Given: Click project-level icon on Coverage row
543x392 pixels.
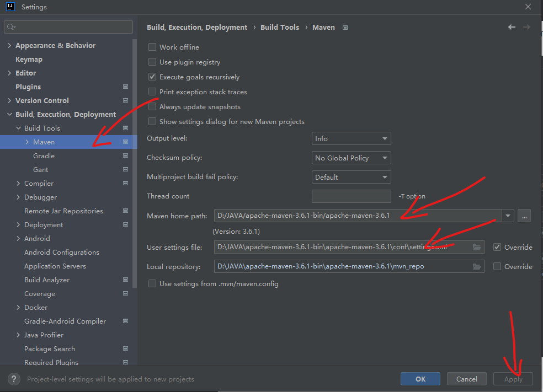Looking at the screenshot, I should pyautogui.click(x=126, y=293).
